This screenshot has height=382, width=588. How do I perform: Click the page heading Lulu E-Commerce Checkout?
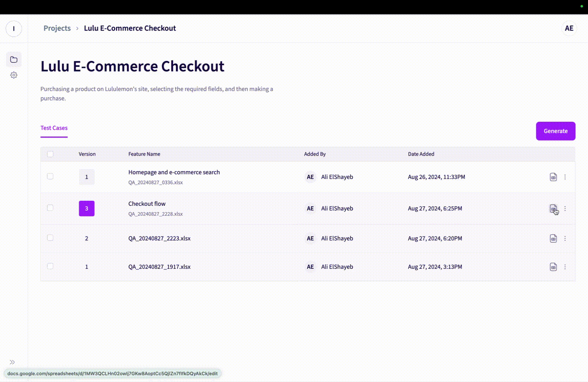click(x=133, y=66)
